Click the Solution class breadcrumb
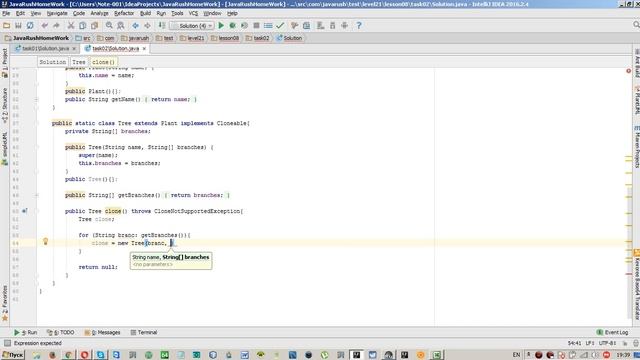Viewport: 640px width, 360px height. [289, 38]
